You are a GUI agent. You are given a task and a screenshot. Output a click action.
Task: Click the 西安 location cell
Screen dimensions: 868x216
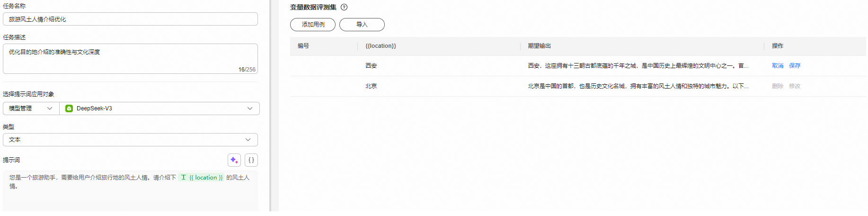click(x=371, y=66)
